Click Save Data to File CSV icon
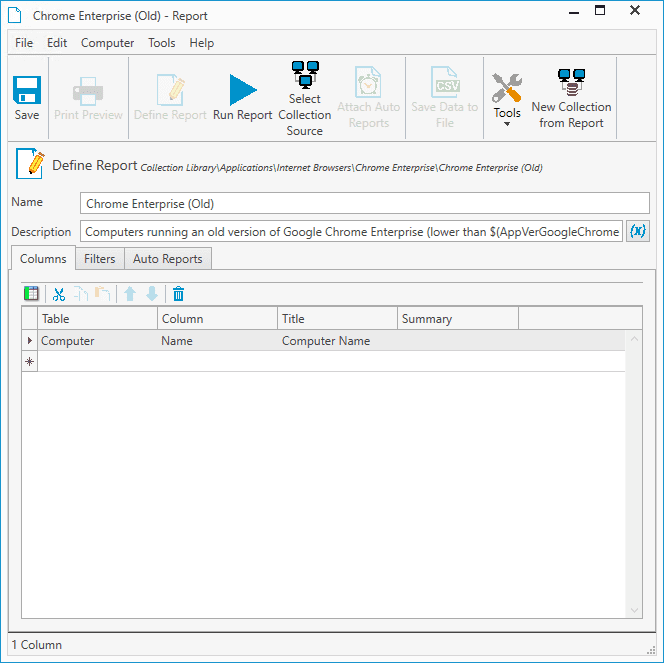Image resolution: width=664 pixels, height=663 pixels. 445,98
